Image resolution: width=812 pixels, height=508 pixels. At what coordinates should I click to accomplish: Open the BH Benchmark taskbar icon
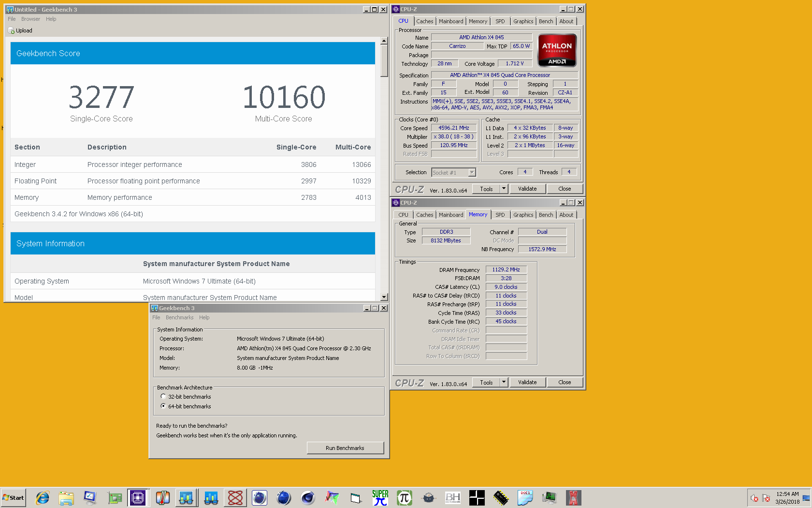click(453, 497)
